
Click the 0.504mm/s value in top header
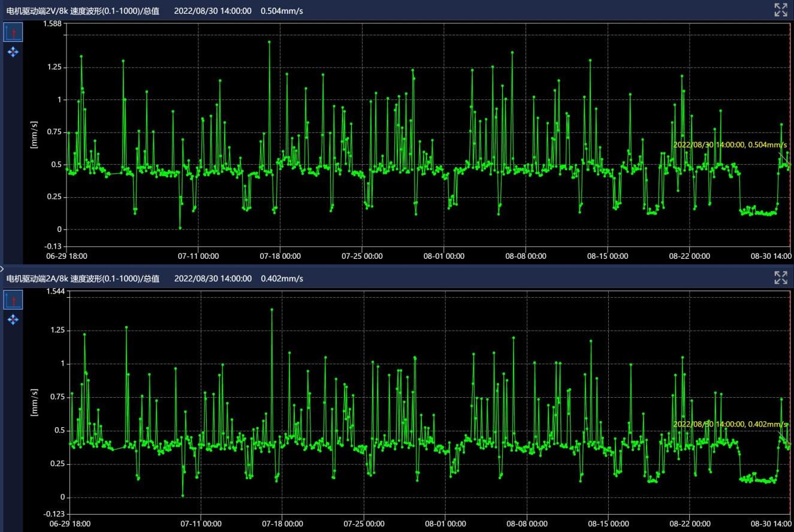(x=282, y=10)
